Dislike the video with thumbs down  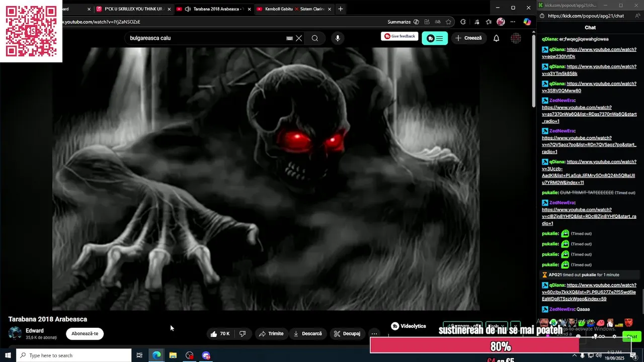tap(243, 334)
